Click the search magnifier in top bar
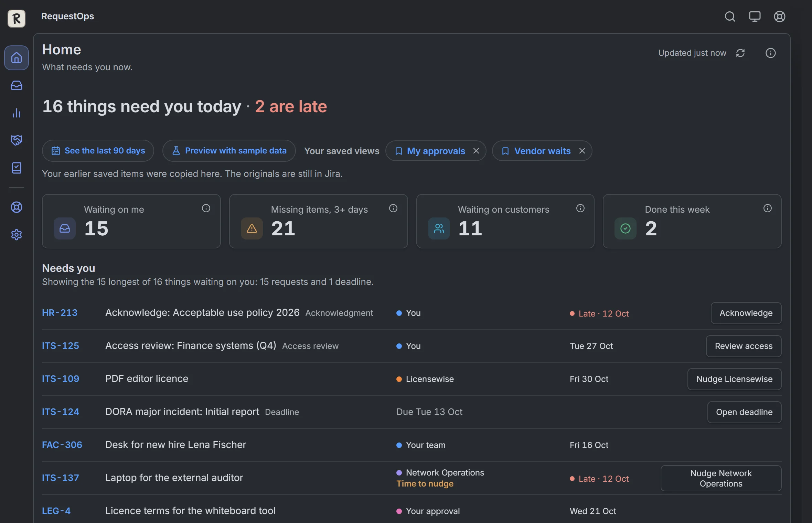Screen dimensions: 812x523 (x=730, y=17)
